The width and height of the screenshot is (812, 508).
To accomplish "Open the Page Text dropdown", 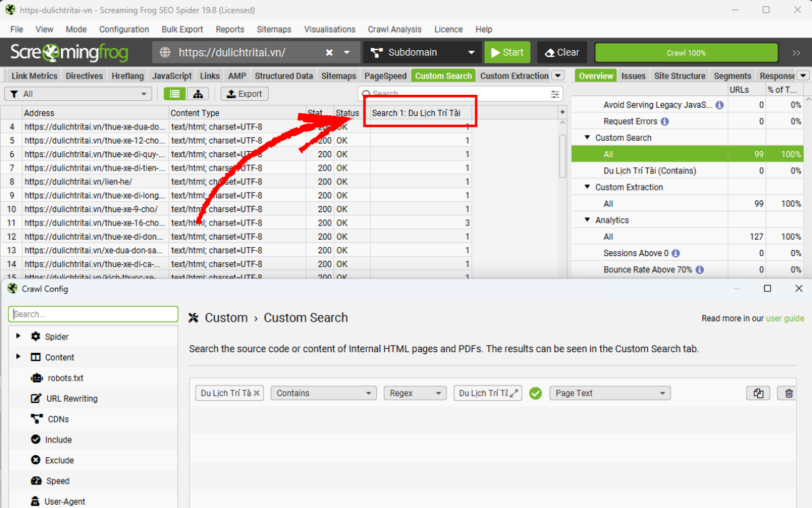I will pos(609,394).
